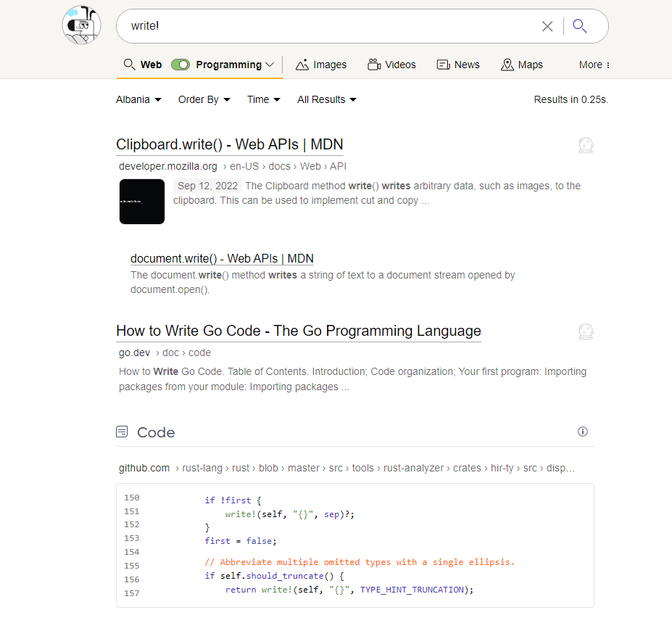Disable the Programming optic toggle
This screenshot has height=623, width=672.
180,64
